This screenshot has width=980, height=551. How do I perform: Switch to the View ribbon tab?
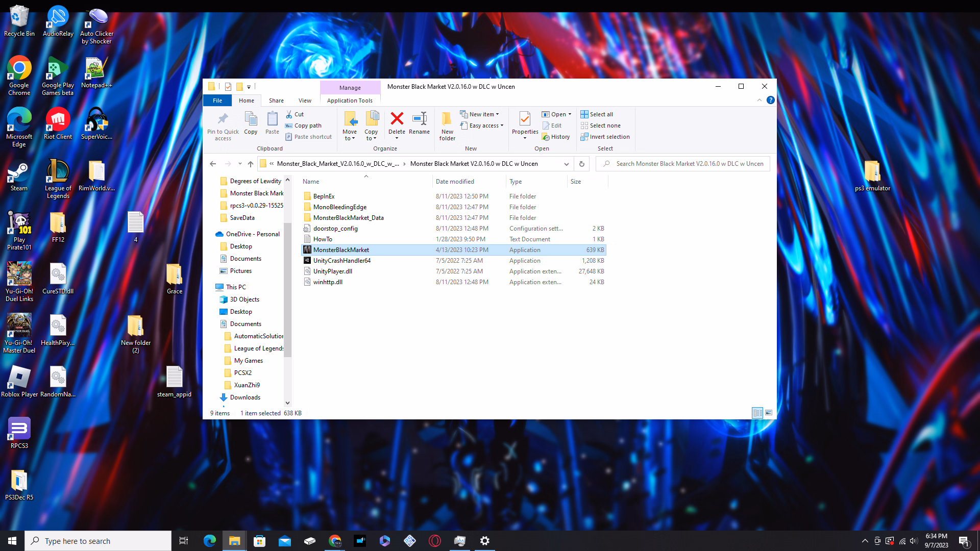point(305,101)
